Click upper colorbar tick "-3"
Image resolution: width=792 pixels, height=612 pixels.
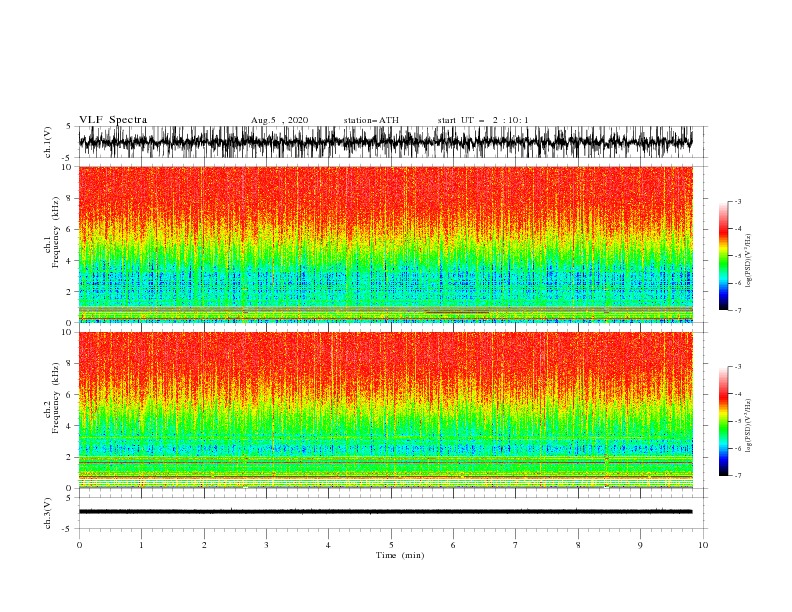pos(737,201)
